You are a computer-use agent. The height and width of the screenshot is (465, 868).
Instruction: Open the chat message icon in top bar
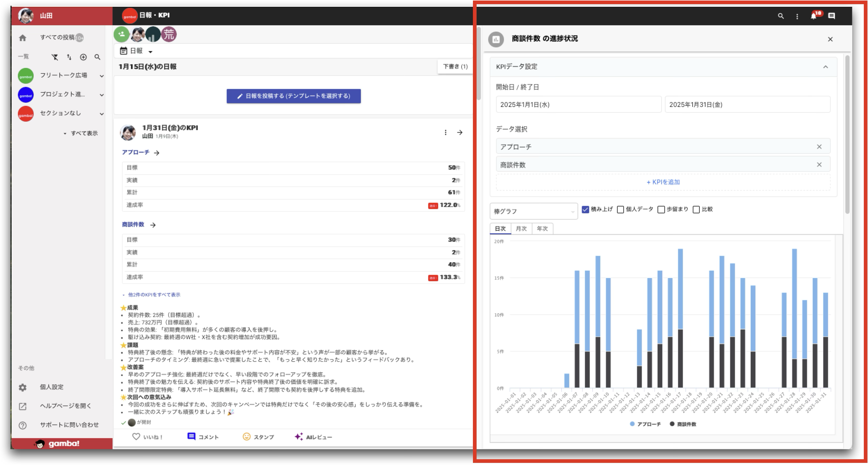pyautogui.click(x=831, y=16)
